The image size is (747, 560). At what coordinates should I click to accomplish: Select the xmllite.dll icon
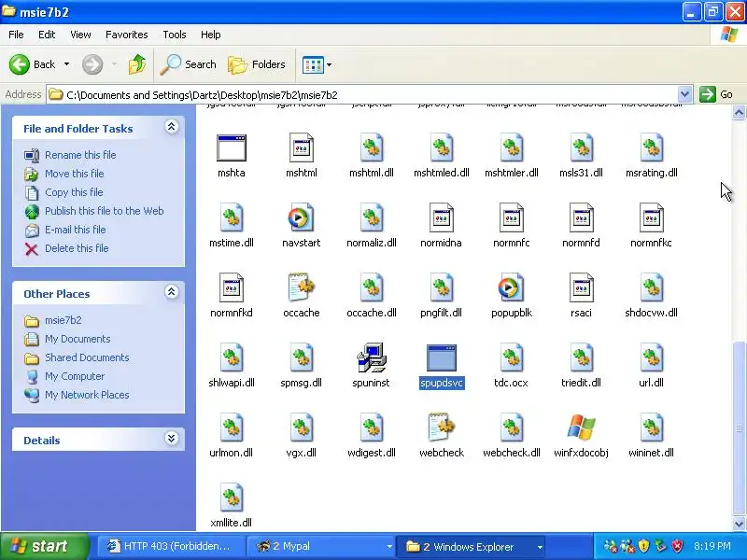click(232, 497)
